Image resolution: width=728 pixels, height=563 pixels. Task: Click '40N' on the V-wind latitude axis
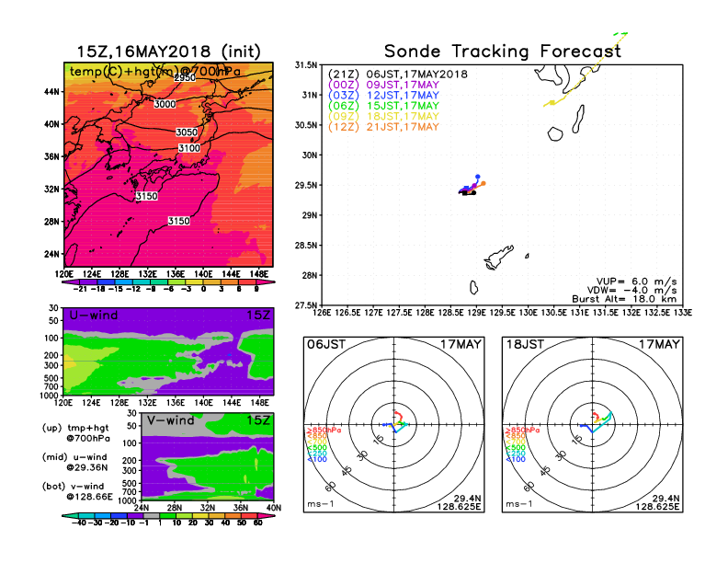point(274,508)
